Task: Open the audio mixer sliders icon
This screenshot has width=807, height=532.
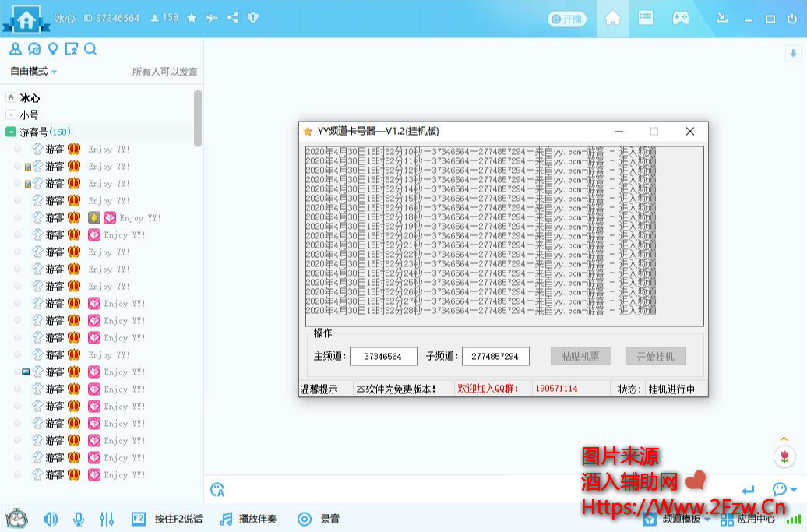Action: point(107,519)
